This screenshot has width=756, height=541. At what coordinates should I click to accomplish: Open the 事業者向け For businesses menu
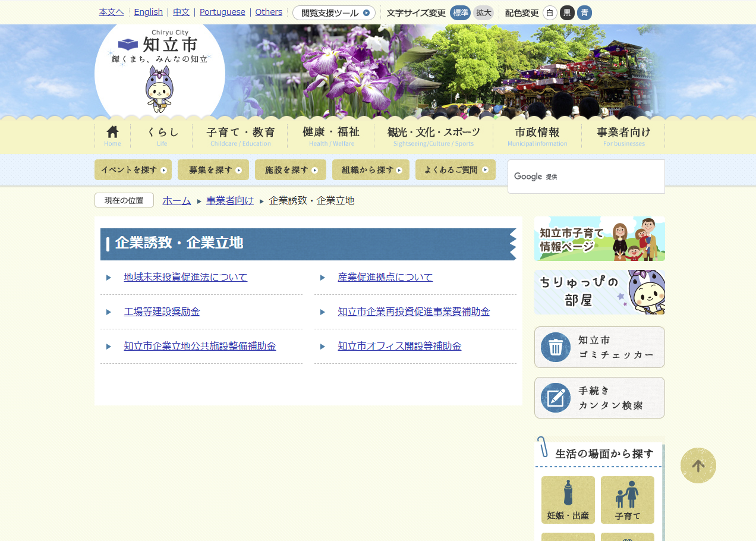tap(623, 136)
